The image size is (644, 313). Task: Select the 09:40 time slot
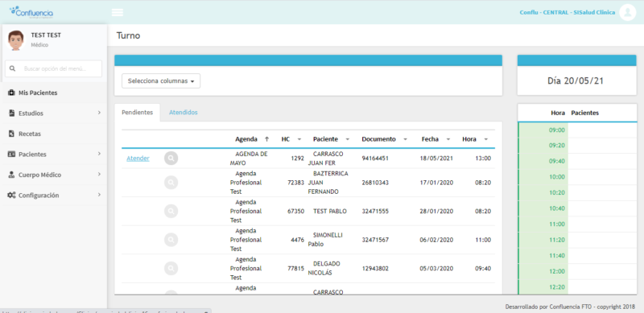(556, 162)
